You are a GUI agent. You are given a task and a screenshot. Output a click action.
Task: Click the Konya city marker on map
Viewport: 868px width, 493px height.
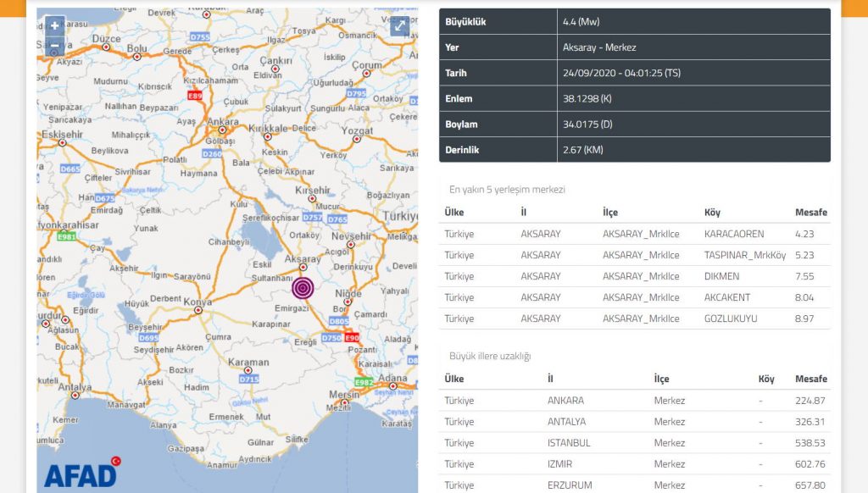pyautogui.click(x=198, y=310)
